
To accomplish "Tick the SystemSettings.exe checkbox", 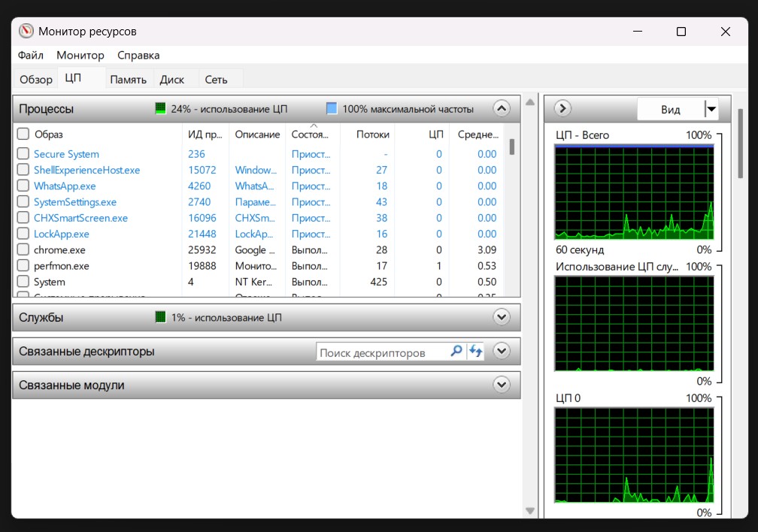I will click(x=23, y=201).
